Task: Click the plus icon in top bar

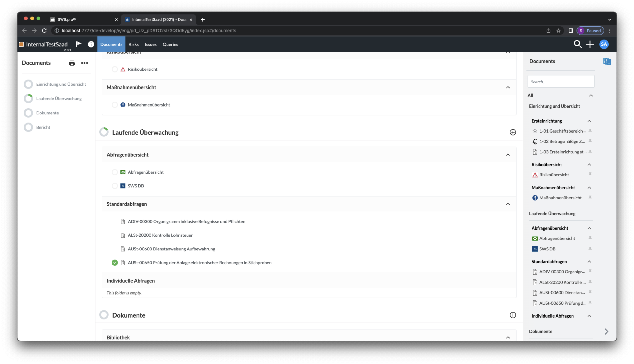Action: click(x=590, y=44)
